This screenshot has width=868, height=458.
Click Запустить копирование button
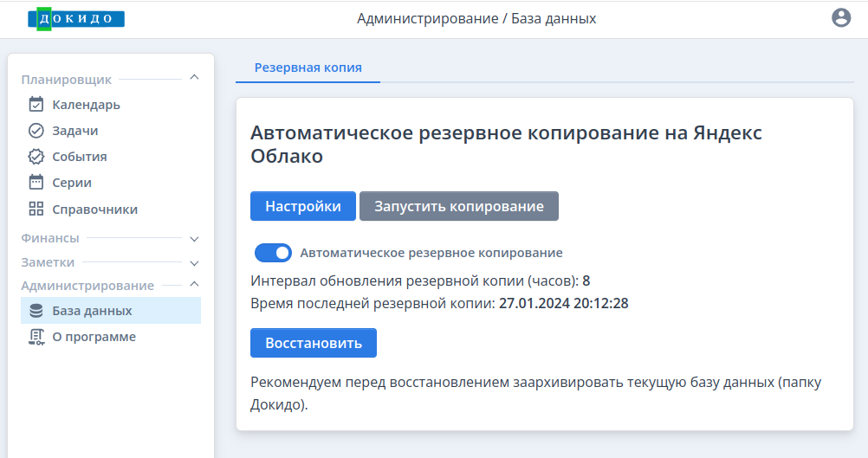tap(459, 206)
